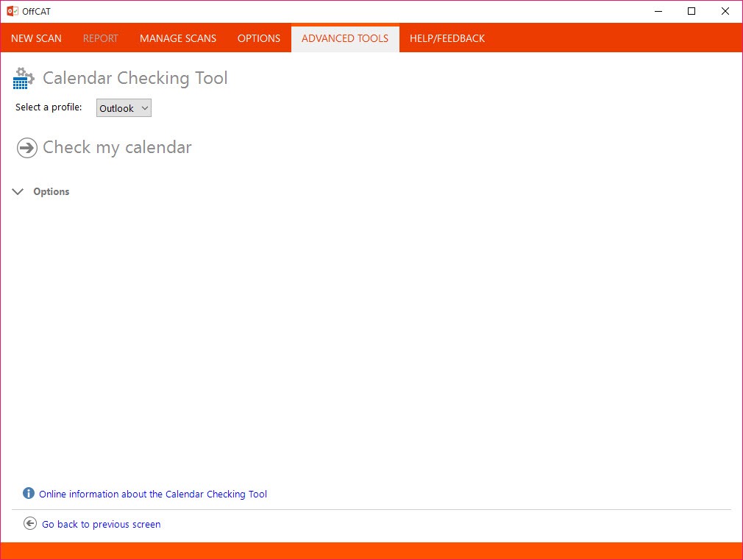
Task: Open Online information about the Calendar Checking Tool
Action: point(152,494)
